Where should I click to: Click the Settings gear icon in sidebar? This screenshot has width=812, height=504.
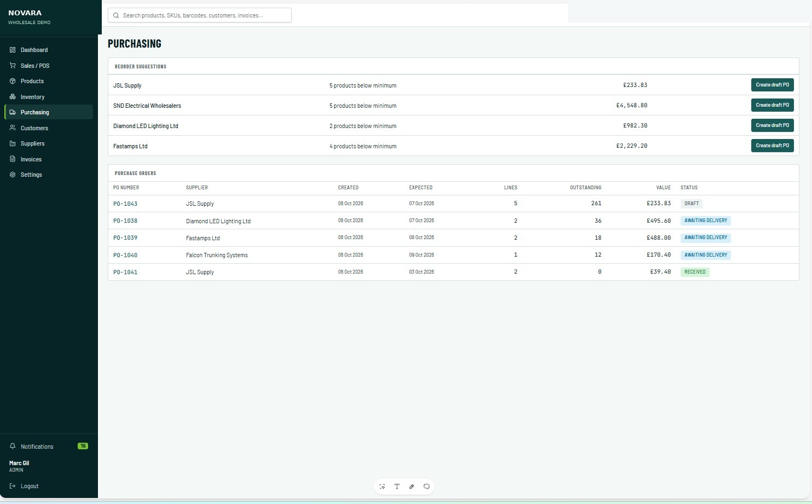click(x=13, y=175)
